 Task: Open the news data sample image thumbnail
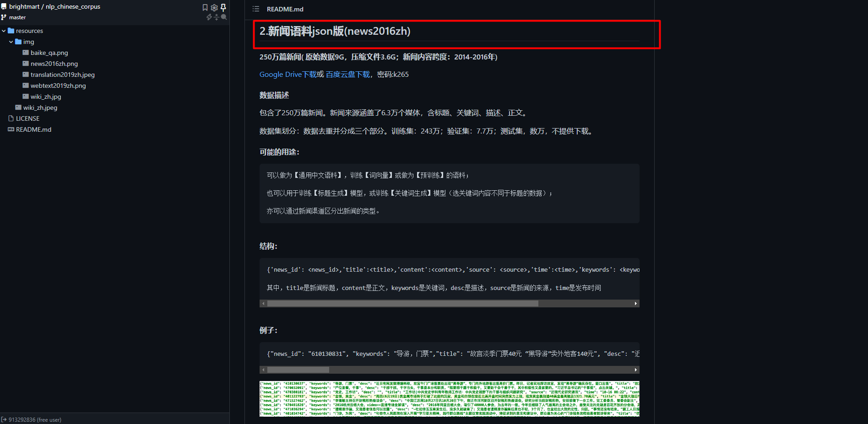tap(450, 399)
